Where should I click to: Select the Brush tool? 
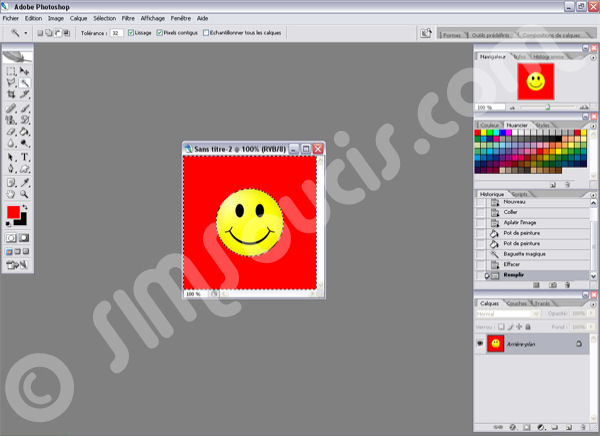click(24, 109)
